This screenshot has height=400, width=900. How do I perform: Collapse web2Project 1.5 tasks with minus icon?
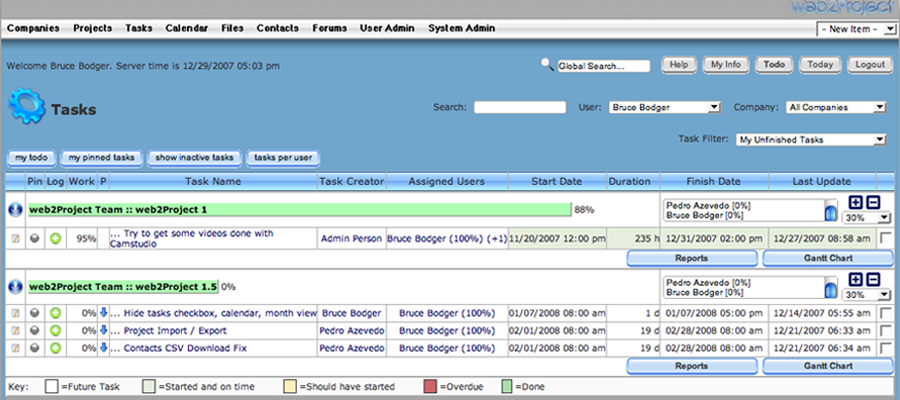(873, 279)
